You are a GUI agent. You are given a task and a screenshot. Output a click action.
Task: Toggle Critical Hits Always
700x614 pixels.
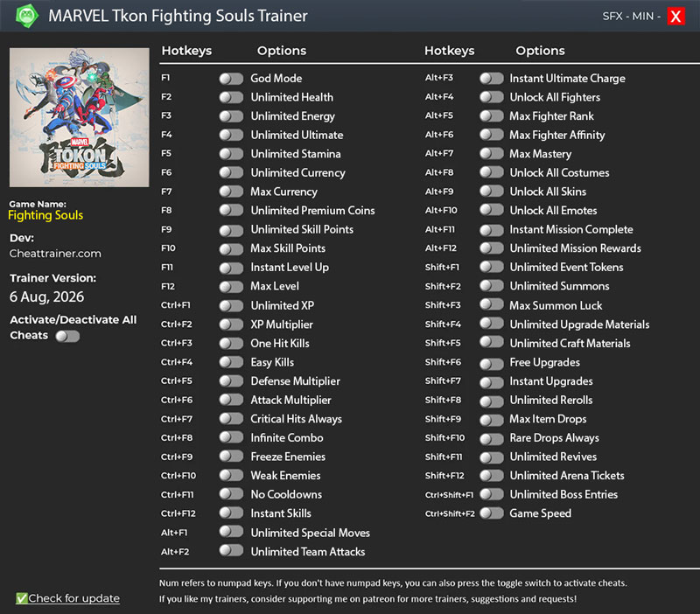click(x=231, y=419)
